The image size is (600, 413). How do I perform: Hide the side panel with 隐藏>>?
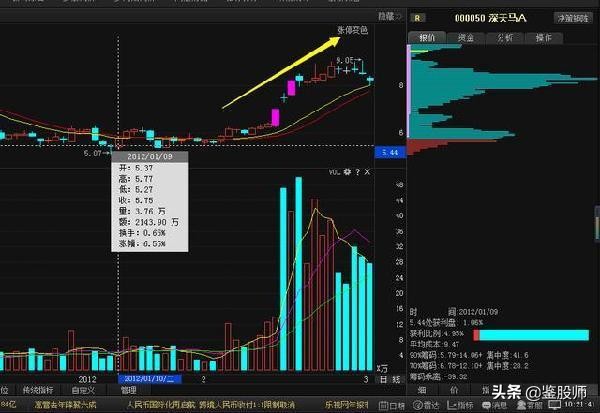click(x=390, y=16)
